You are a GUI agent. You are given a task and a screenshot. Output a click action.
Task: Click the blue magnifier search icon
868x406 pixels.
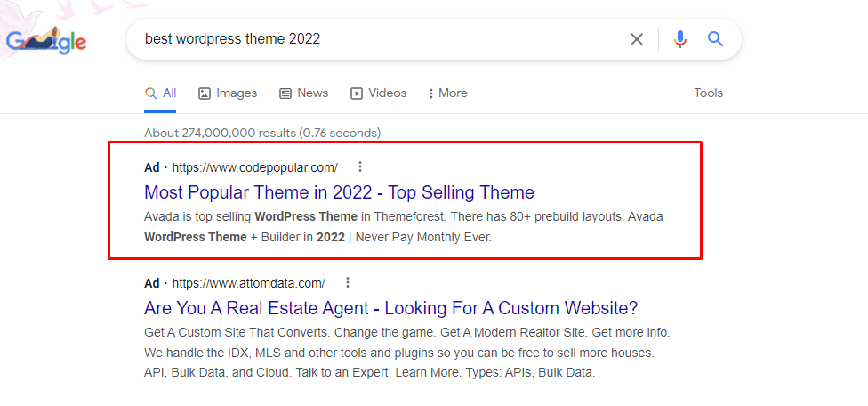click(x=715, y=39)
